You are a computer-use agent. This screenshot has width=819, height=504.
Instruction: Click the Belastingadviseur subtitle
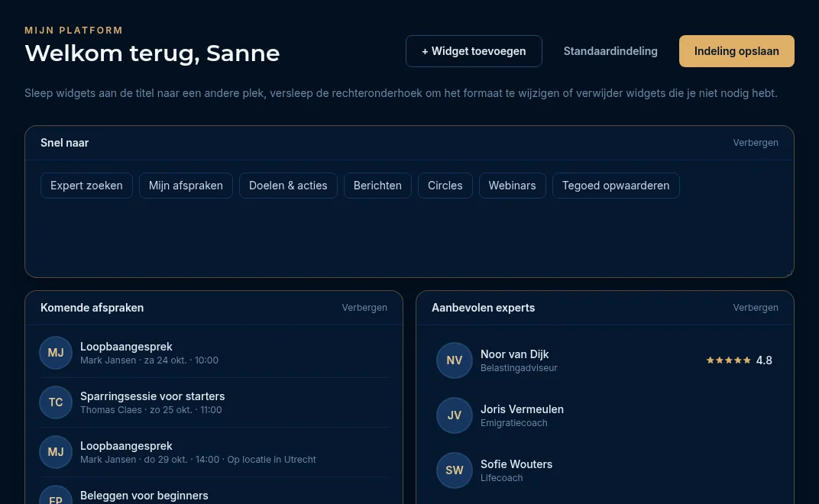[x=519, y=367]
